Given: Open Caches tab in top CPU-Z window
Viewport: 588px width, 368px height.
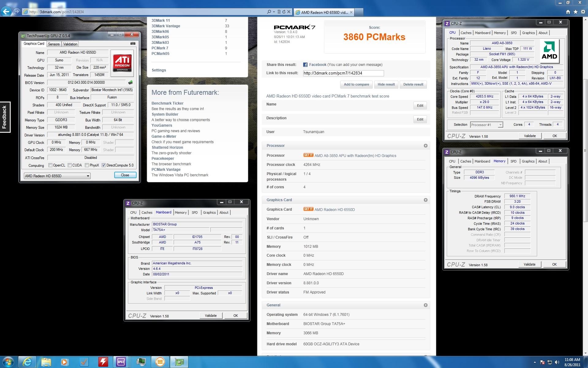Looking at the screenshot, I should tap(466, 33).
